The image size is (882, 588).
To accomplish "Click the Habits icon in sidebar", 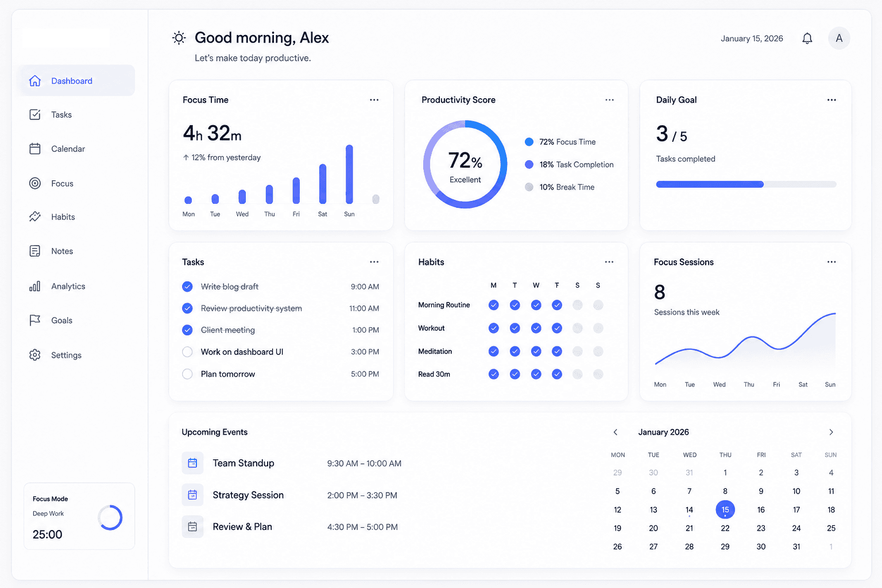I will [x=35, y=216].
